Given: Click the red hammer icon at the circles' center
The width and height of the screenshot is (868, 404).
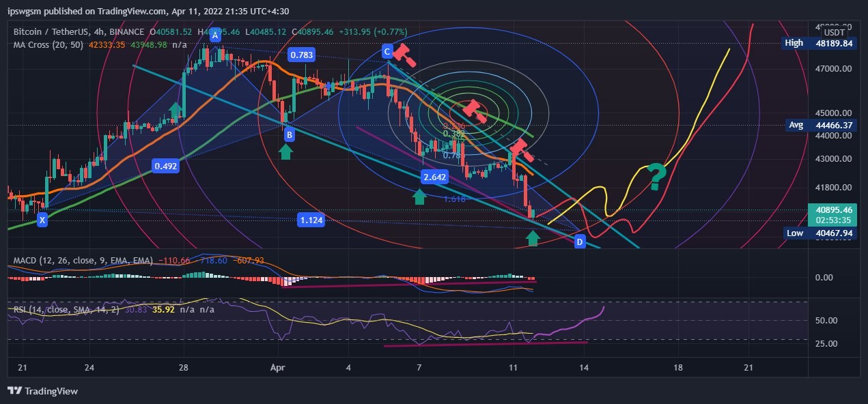Looking at the screenshot, I should [473, 111].
